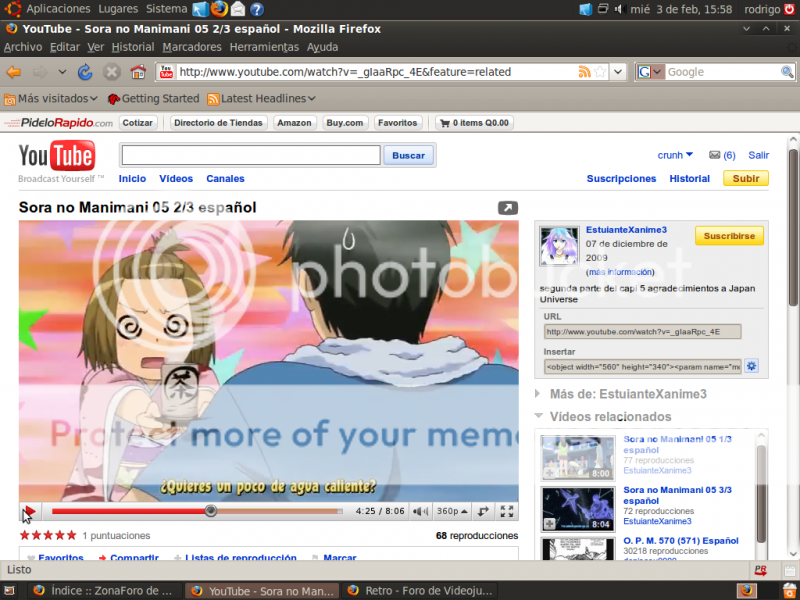Click the RSS feed icon in address bar

(584, 72)
